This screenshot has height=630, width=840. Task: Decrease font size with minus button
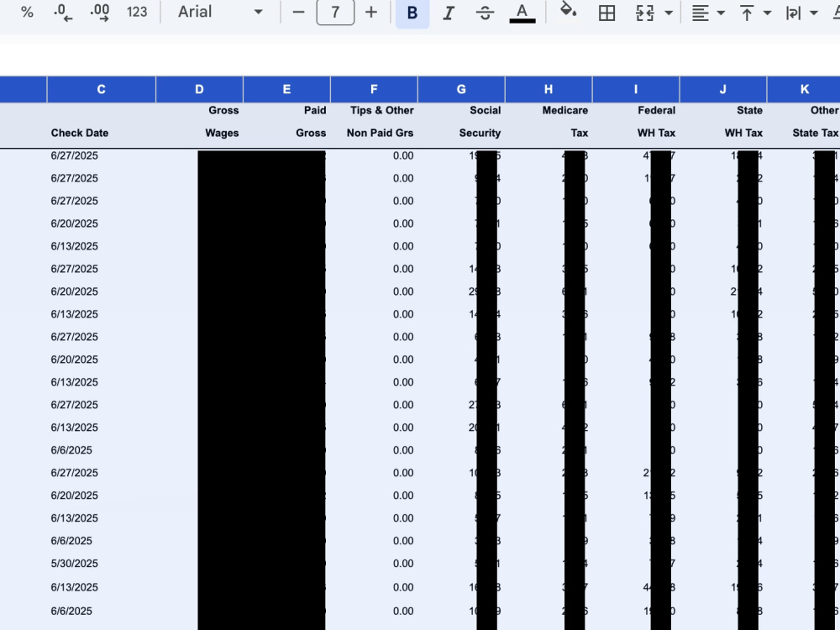point(298,12)
